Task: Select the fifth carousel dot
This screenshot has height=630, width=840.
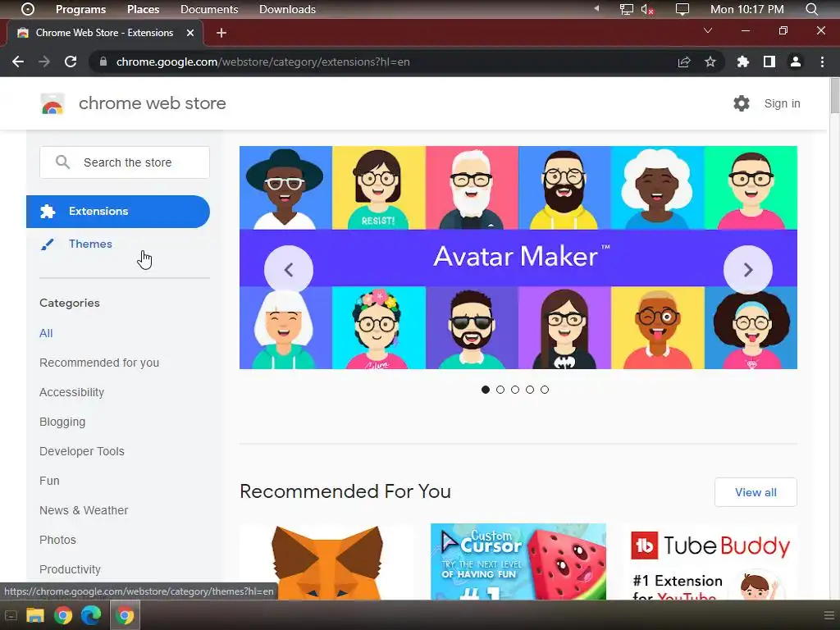Action: coord(545,390)
